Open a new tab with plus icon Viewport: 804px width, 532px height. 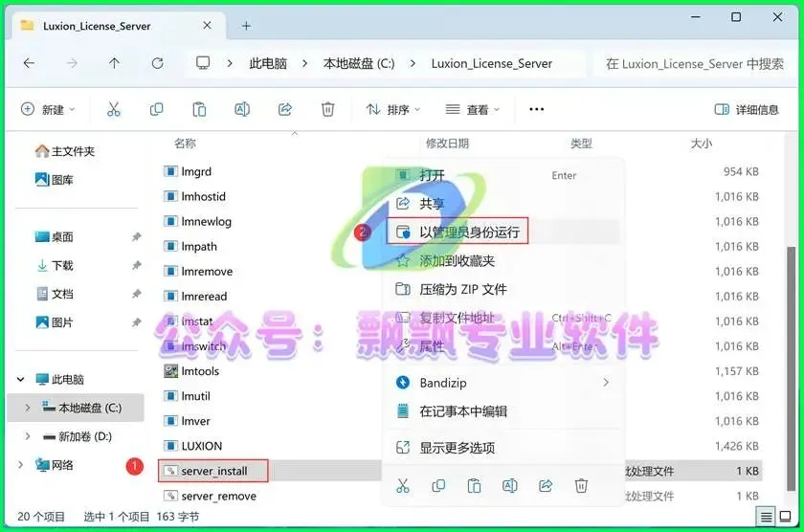click(x=246, y=26)
